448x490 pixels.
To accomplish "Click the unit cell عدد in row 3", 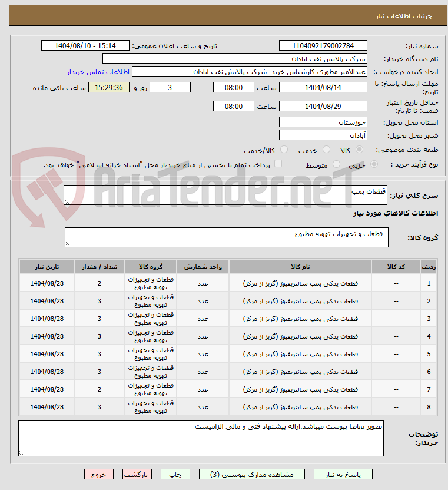I will 203,319.
